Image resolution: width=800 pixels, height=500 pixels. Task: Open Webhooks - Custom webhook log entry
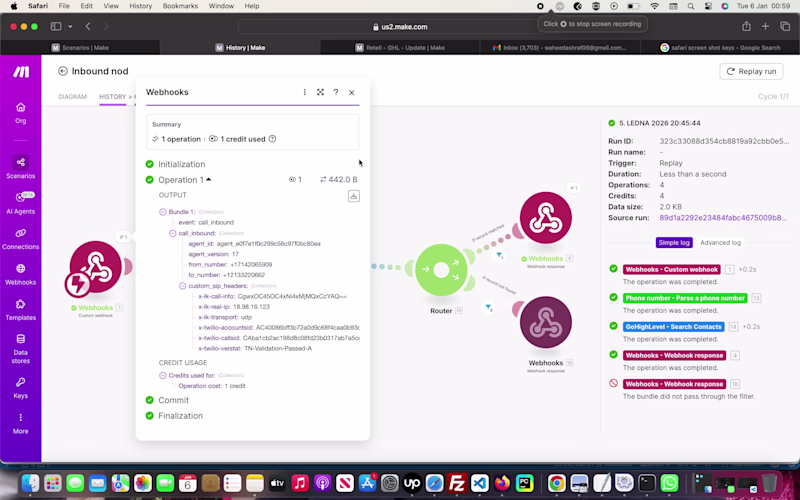coord(671,269)
